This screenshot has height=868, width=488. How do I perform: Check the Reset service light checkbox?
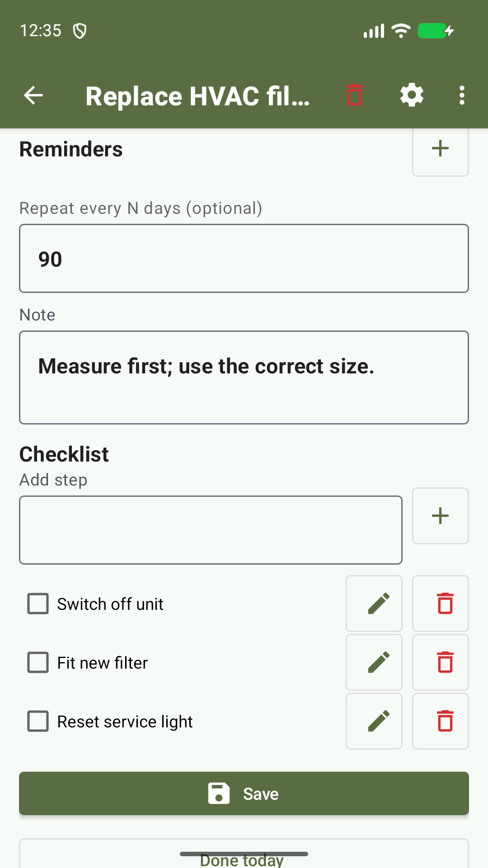click(x=38, y=721)
